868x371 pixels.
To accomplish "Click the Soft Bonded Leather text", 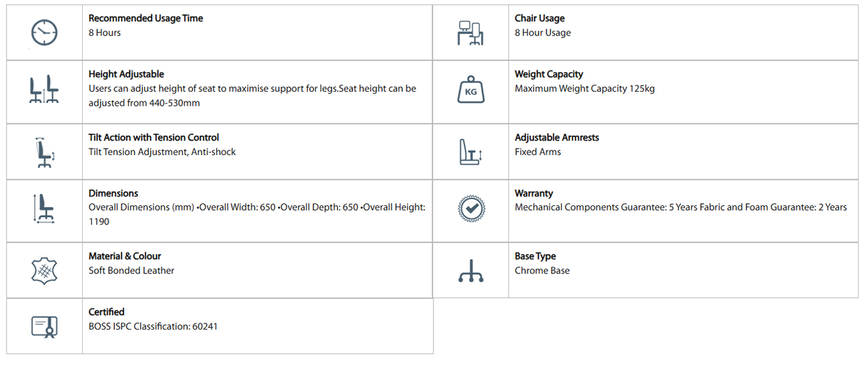I will pos(132,271).
